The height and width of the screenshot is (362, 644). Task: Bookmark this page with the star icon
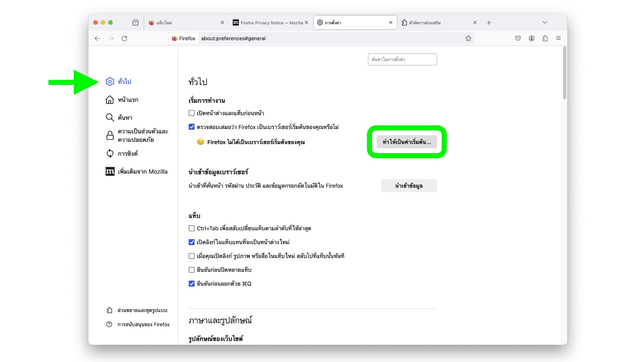[x=468, y=39]
